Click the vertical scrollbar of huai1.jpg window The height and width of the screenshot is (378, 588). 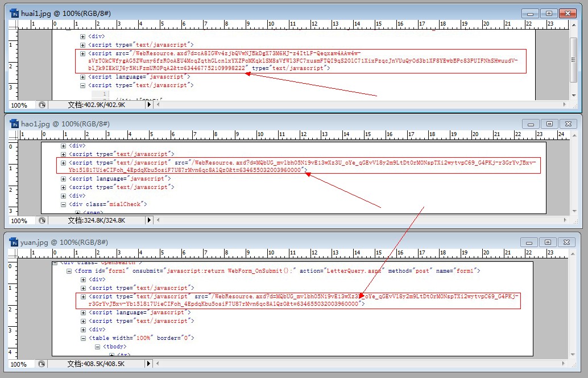573,57
